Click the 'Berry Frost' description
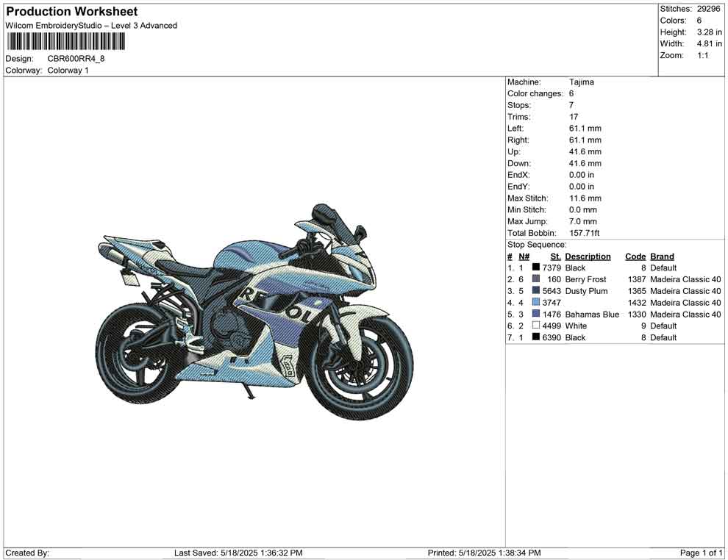The height and width of the screenshot is (560, 728). tap(585, 279)
